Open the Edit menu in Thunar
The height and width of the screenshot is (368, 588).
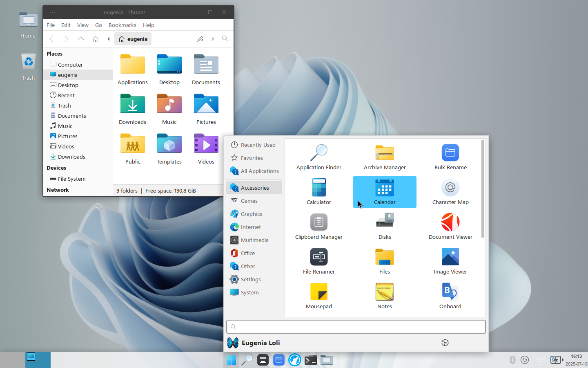point(66,25)
